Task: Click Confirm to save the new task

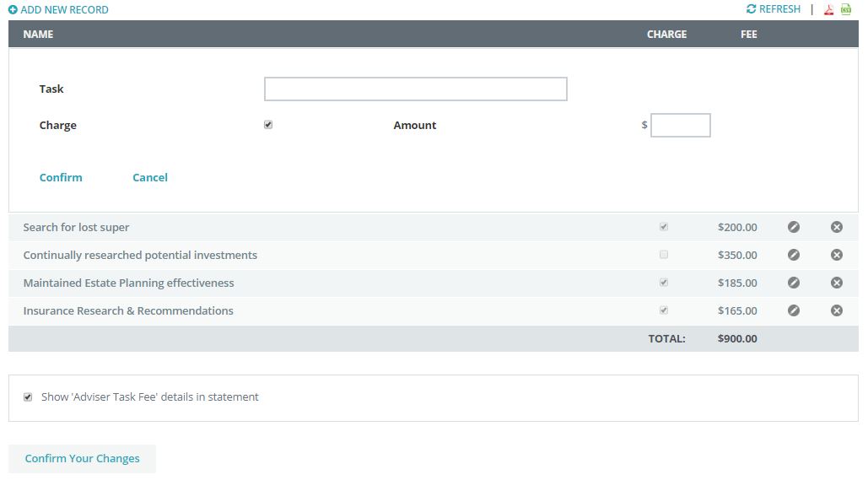Action: tap(61, 177)
